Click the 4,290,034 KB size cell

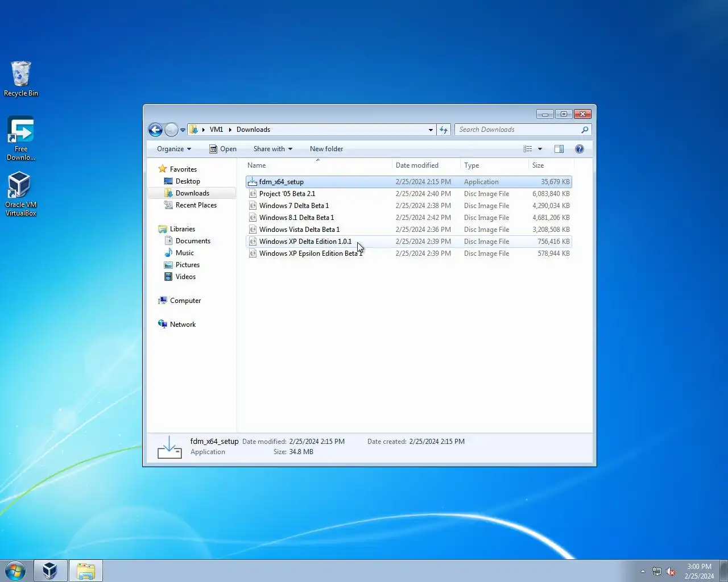(x=551, y=206)
